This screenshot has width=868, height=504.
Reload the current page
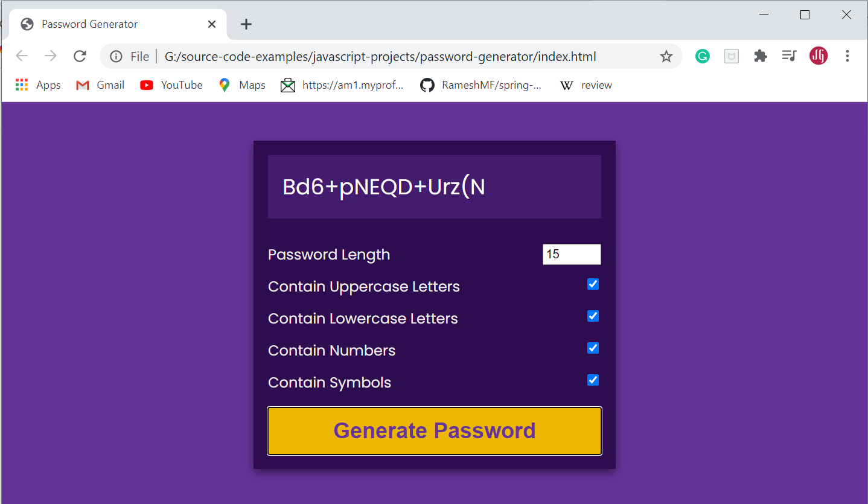[80, 56]
